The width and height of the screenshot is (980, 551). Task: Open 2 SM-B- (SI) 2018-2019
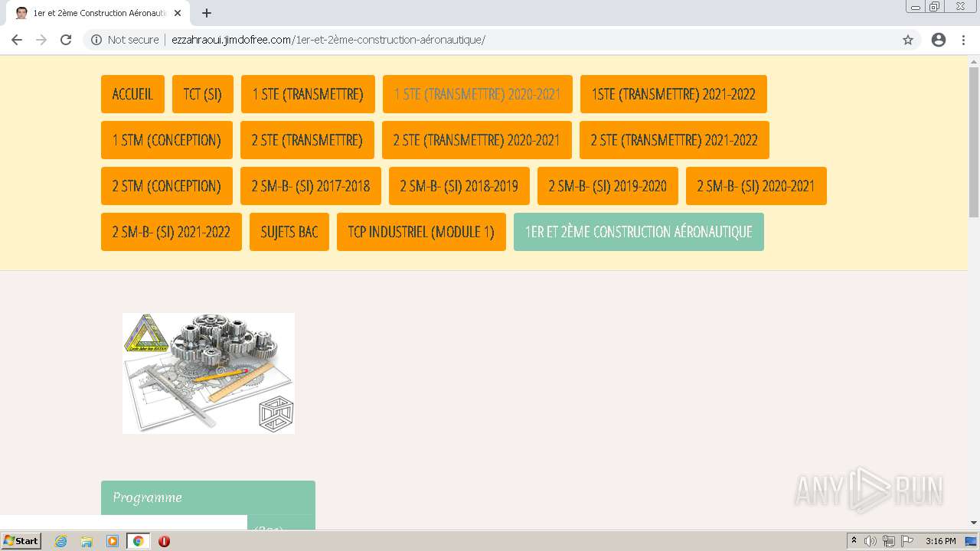459,186
